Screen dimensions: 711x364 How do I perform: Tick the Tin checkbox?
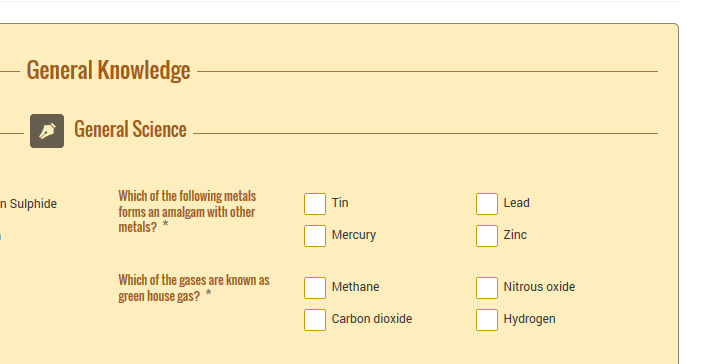(x=315, y=204)
